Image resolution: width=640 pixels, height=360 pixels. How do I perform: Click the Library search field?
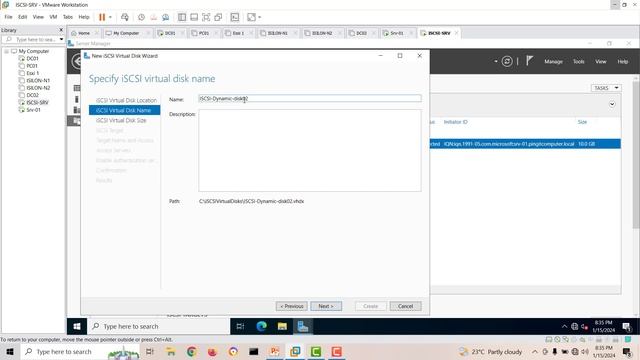tap(32, 40)
